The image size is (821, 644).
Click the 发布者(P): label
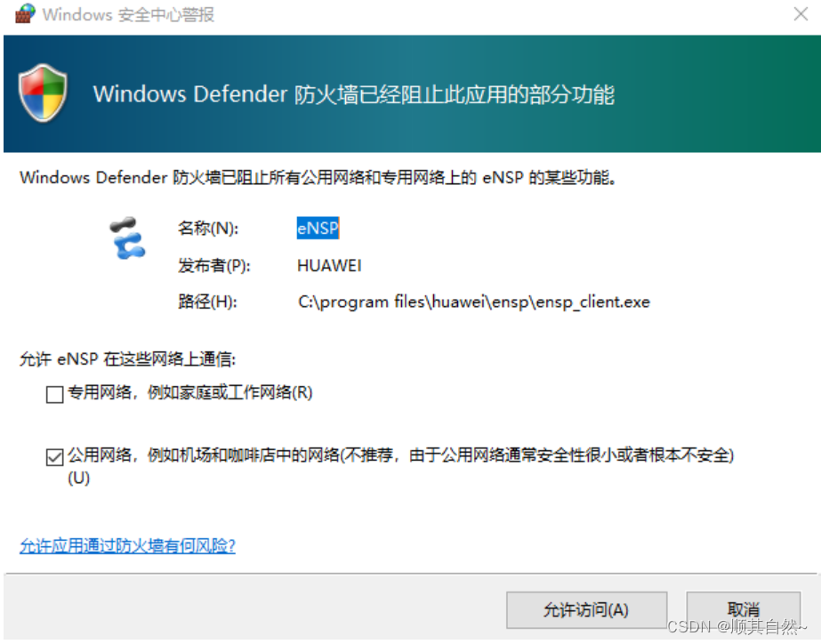(213, 265)
